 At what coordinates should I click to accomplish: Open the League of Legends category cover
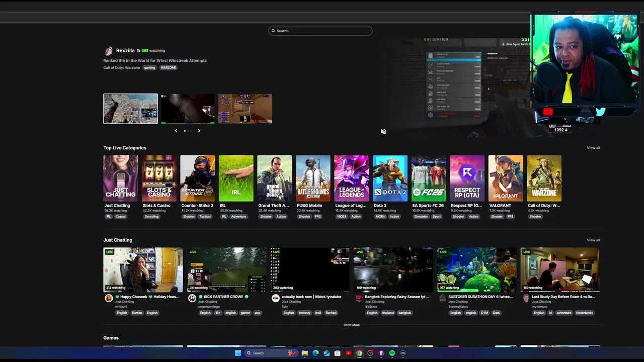(352, 178)
